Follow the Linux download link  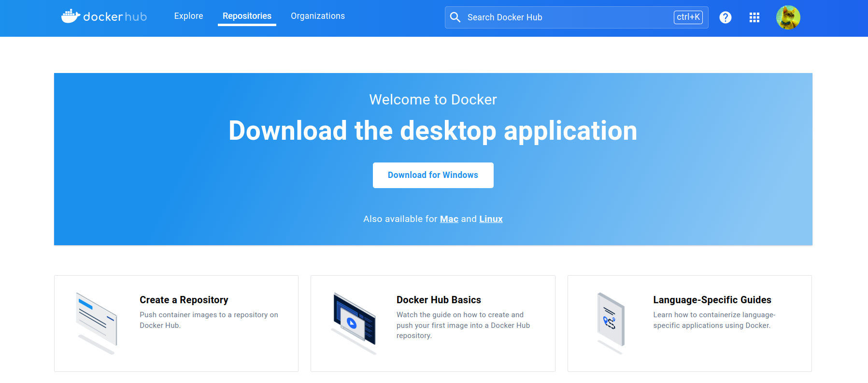tap(491, 219)
